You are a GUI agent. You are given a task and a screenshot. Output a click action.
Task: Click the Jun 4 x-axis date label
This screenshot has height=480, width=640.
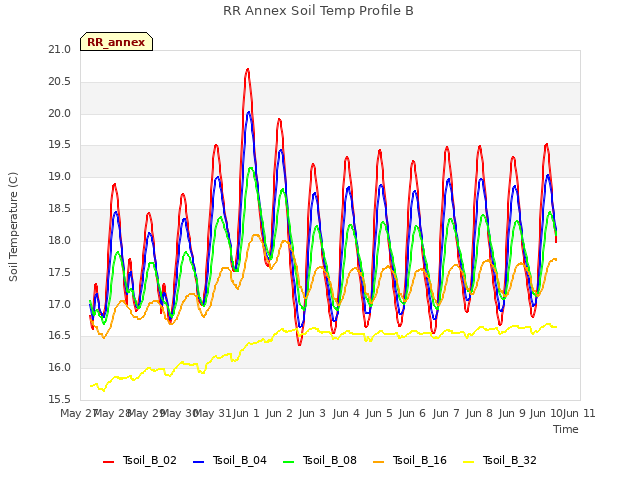[346, 414]
